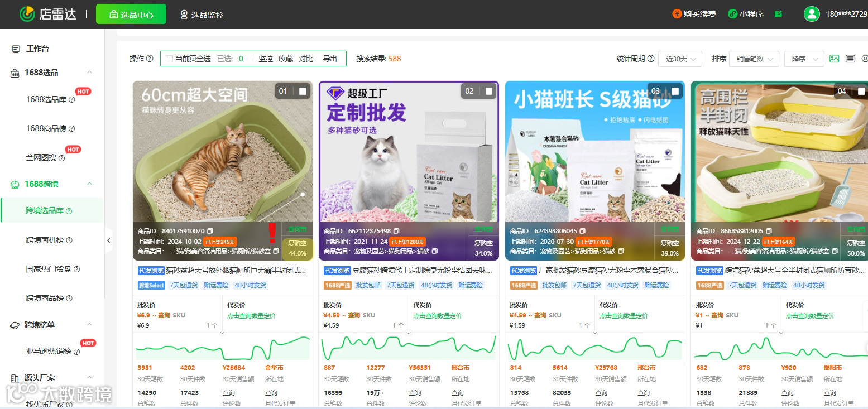Select product card 04 checkbox

point(861,91)
